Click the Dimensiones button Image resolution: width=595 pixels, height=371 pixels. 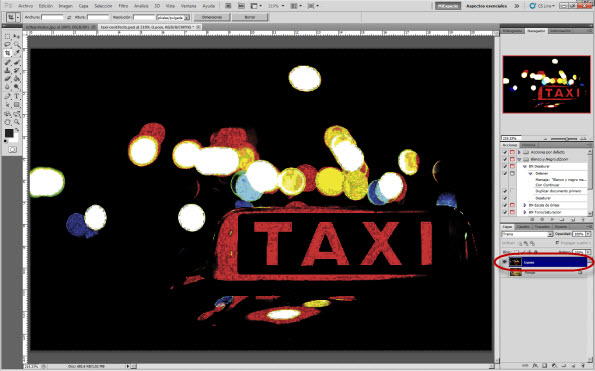[x=212, y=17]
